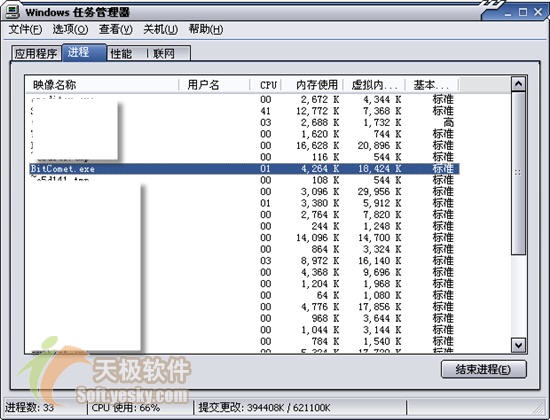
Task: Click the memory value 14,096 K
Action: (317, 238)
